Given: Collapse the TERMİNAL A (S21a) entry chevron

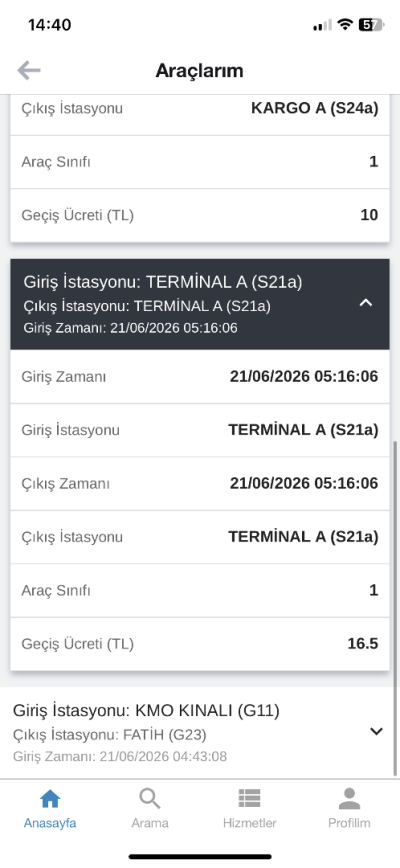Looking at the screenshot, I should (366, 303).
